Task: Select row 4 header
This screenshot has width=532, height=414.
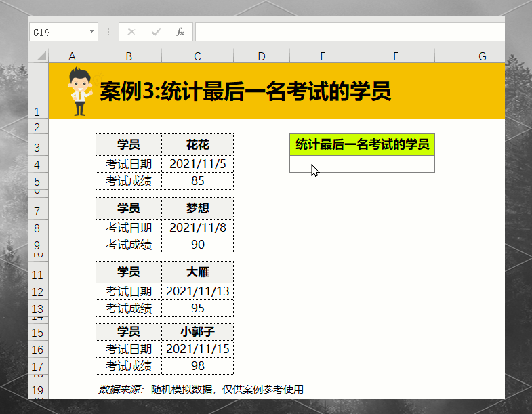Action: pyautogui.click(x=38, y=164)
